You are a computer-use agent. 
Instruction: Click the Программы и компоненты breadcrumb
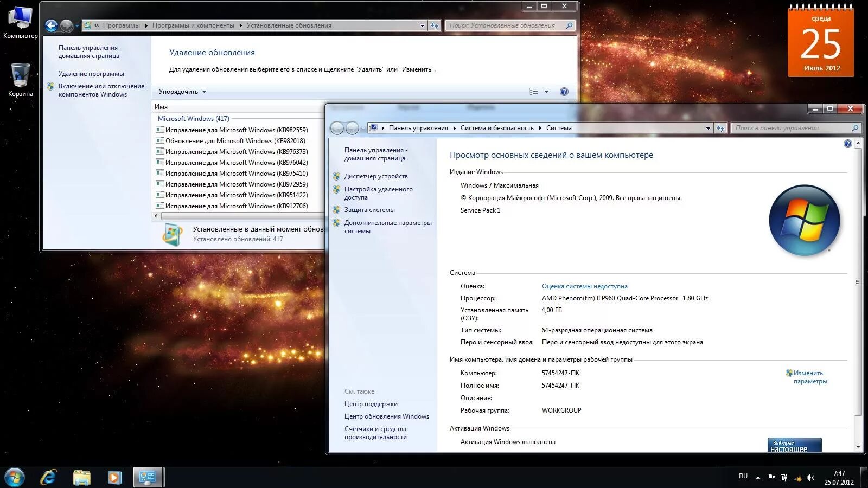(x=193, y=25)
